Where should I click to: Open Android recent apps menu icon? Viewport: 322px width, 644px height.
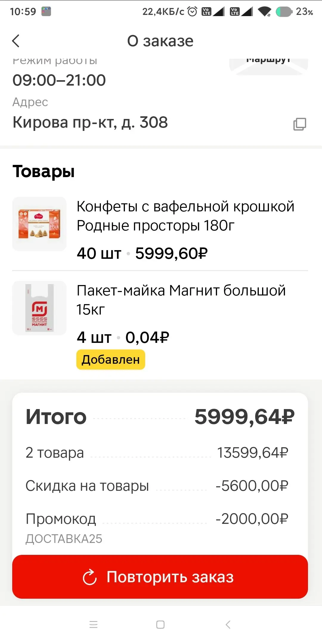point(94,624)
